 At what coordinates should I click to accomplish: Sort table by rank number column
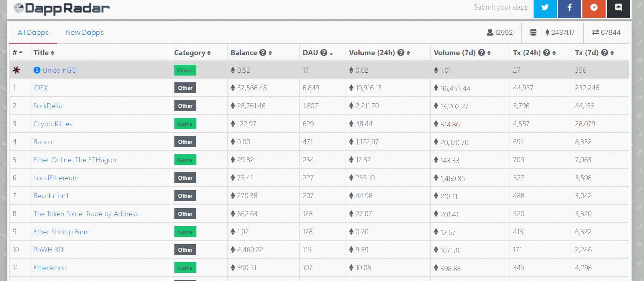point(18,52)
